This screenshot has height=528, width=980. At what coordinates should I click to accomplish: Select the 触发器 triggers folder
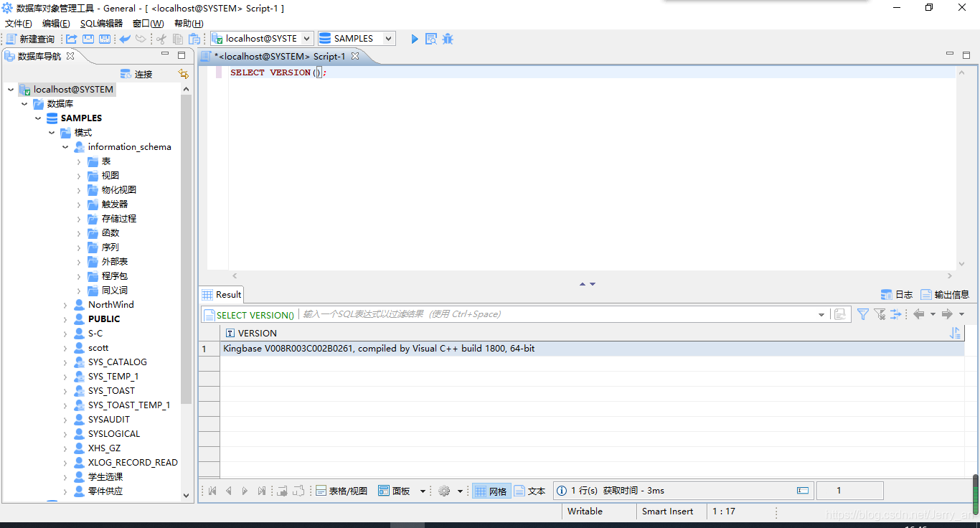(x=114, y=204)
